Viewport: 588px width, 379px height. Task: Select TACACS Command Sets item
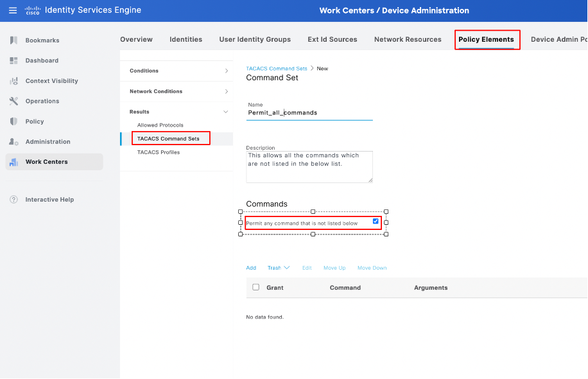tap(168, 139)
